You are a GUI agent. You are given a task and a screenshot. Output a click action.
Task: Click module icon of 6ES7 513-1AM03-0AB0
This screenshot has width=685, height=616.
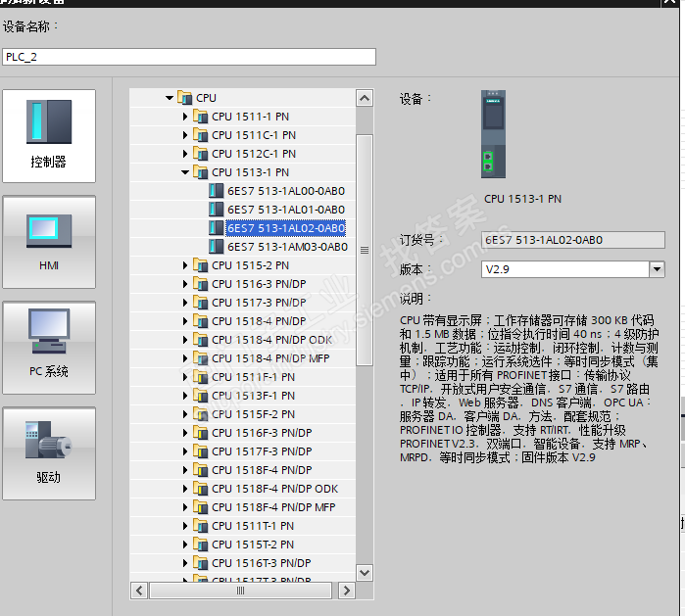click(216, 247)
